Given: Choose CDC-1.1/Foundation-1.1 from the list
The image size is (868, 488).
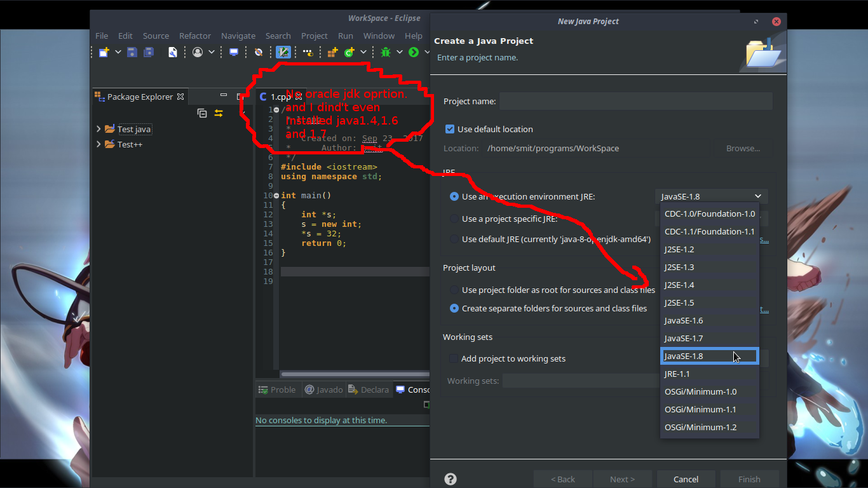Looking at the screenshot, I should tap(710, 231).
